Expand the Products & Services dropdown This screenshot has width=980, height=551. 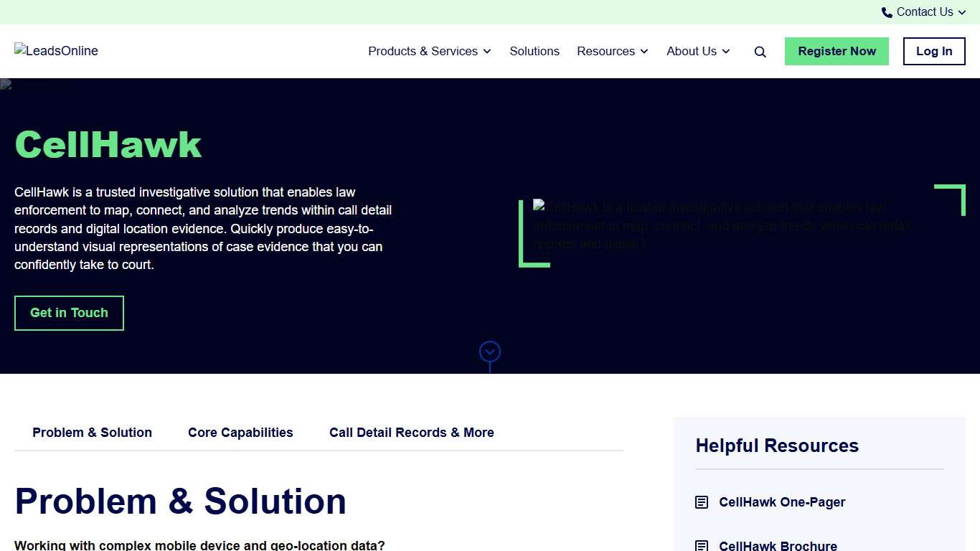pyautogui.click(x=429, y=51)
